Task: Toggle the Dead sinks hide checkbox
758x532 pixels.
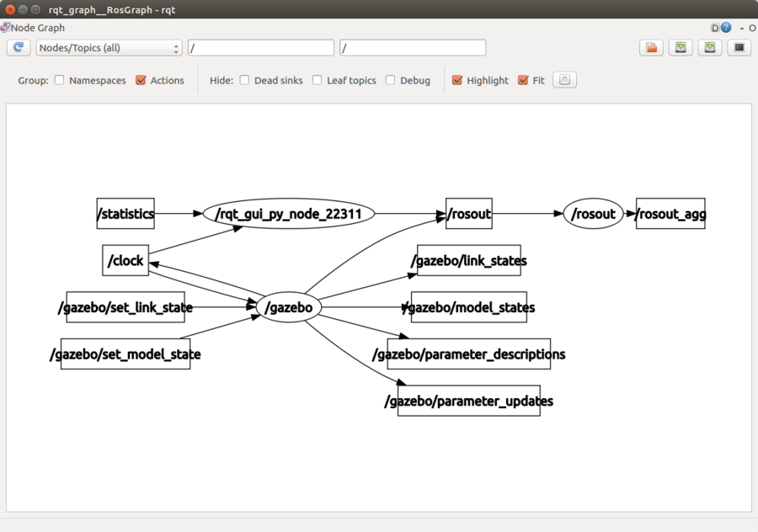Action: (244, 80)
